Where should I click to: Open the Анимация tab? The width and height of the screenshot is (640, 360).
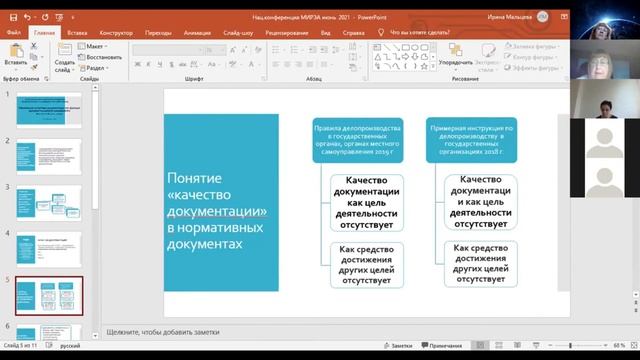click(197, 33)
